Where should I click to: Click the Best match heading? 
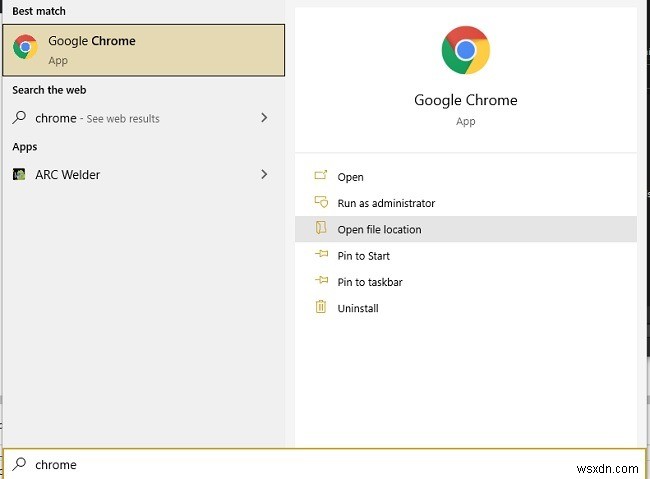tap(39, 11)
